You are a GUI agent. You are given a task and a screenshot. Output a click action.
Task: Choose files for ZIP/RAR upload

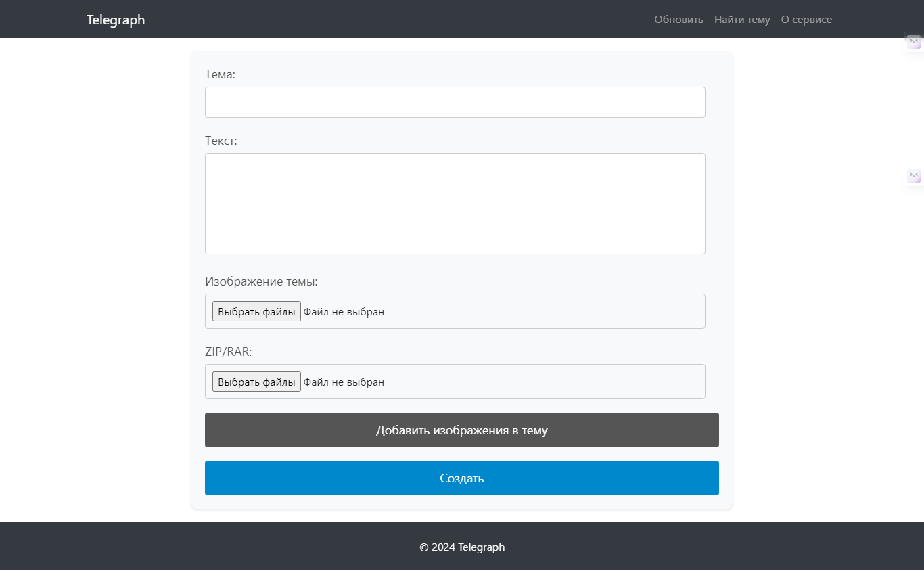pos(256,382)
